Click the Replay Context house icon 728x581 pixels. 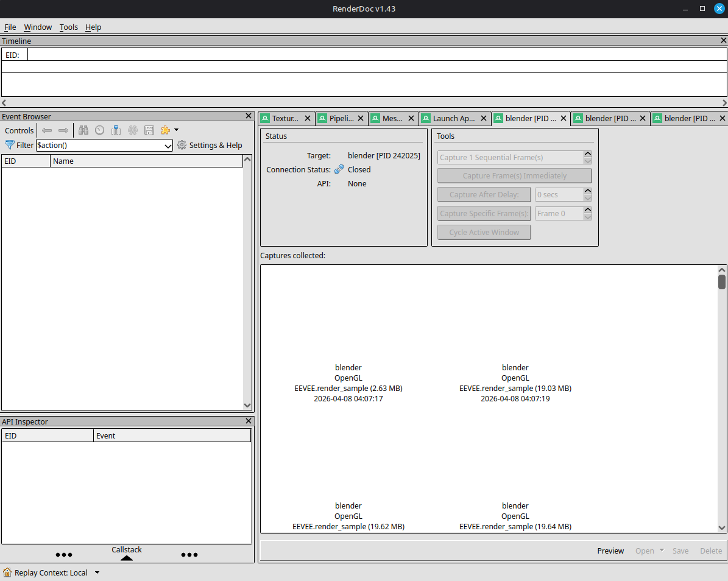pyautogui.click(x=7, y=572)
